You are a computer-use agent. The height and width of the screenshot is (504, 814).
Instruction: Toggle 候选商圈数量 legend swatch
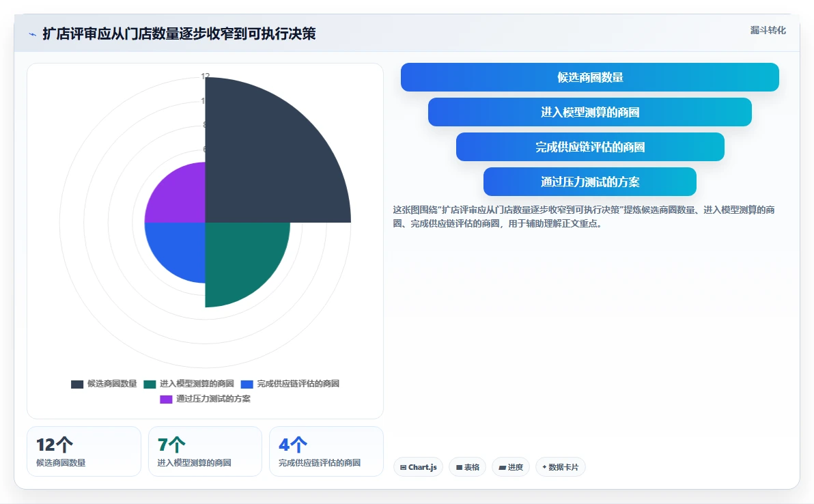[x=77, y=384]
